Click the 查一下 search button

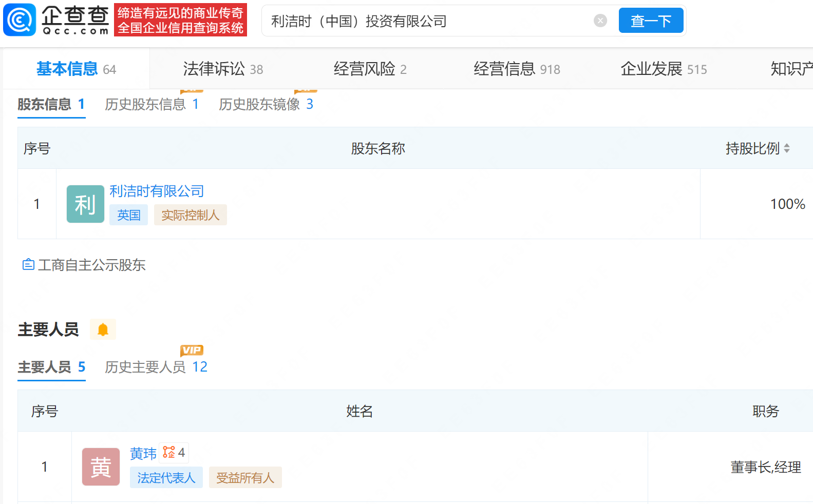(651, 21)
